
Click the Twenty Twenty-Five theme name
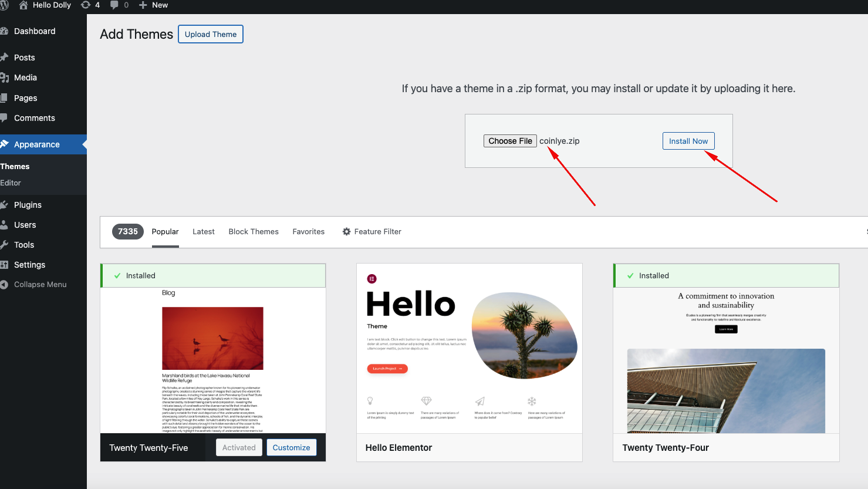pos(149,448)
